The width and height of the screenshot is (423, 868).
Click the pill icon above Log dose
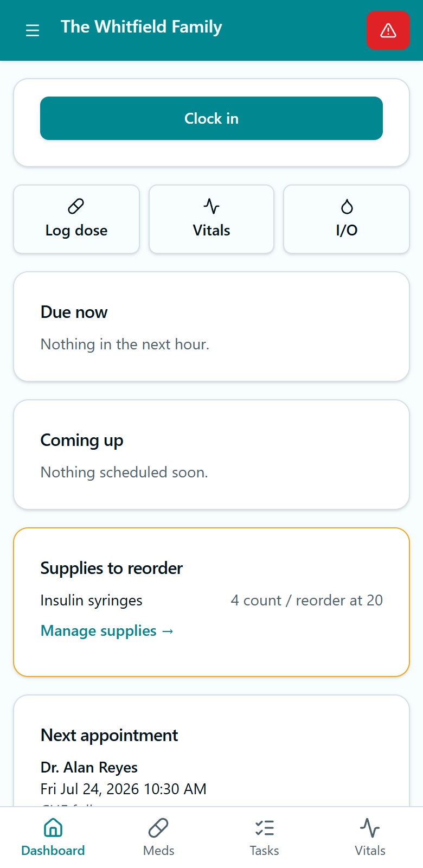[76, 206]
